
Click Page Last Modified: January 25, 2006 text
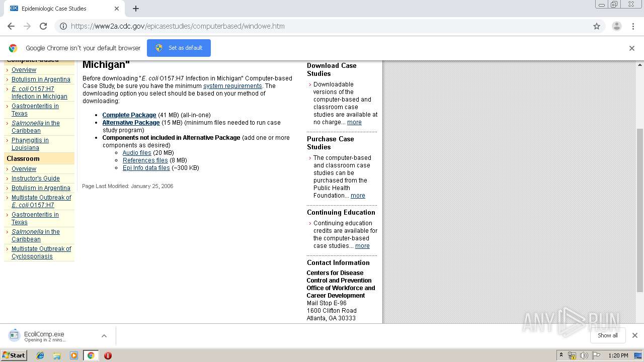pyautogui.click(x=128, y=186)
